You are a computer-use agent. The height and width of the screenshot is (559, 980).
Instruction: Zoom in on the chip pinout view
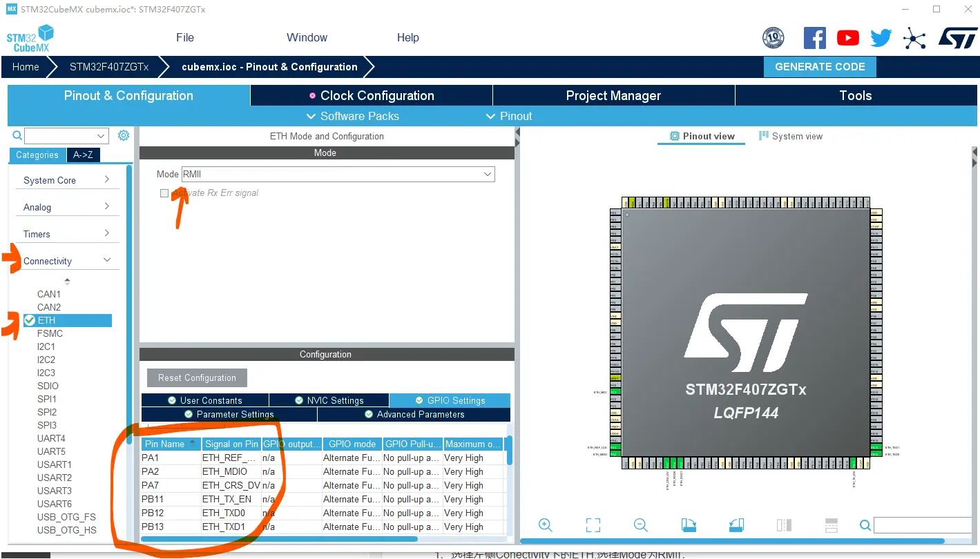click(546, 525)
